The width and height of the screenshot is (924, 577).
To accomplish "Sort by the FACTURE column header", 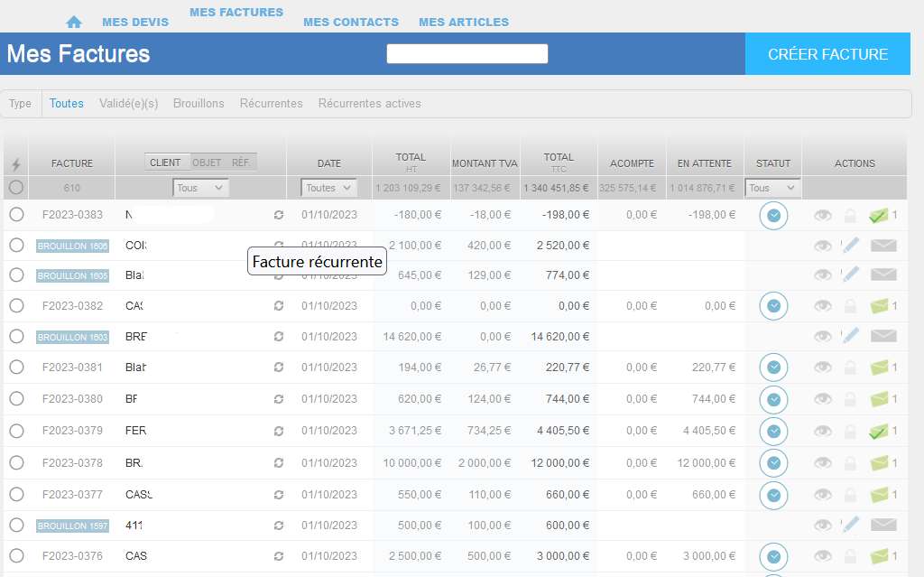I will pyautogui.click(x=72, y=163).
